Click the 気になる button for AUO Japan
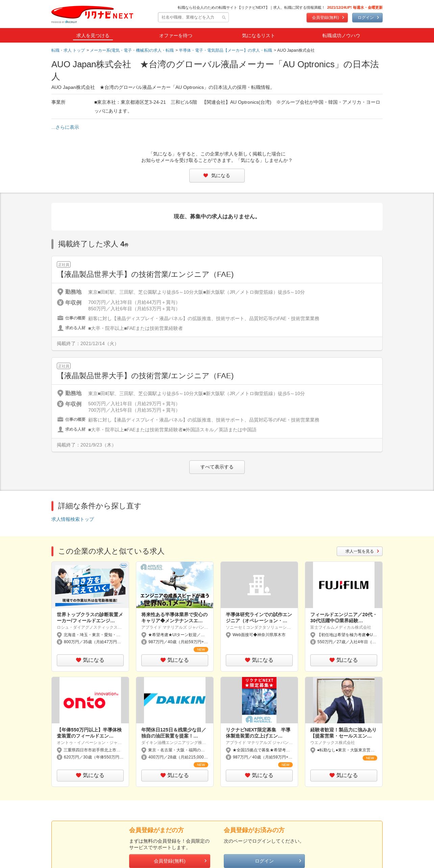Viewport: 434px width, 868px height. click(x=217, y=176)
